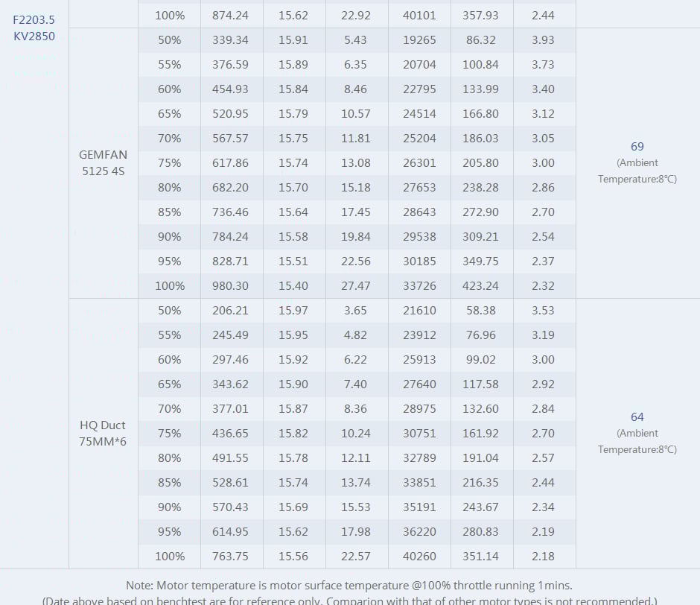Image resolution: width=700 pixels, height=605 pixels.
Task: Click the GEMFAN motor temperature value 69
Action: [637, 147]
